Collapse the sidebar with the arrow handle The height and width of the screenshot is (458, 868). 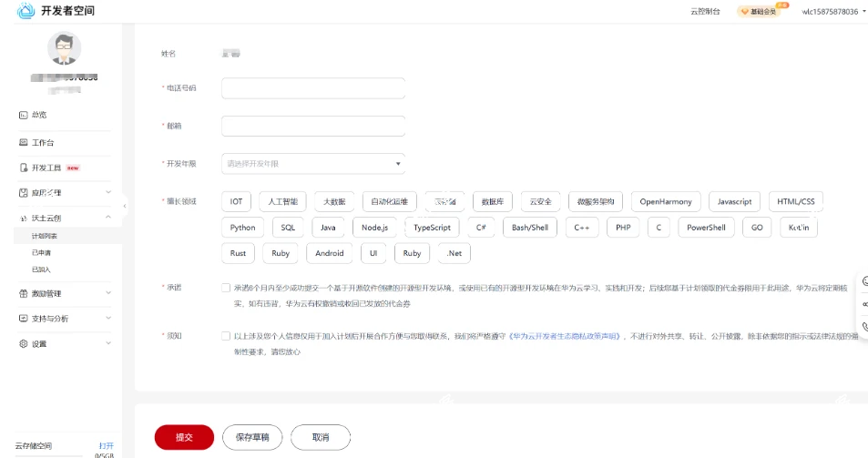tap(125, 206)
